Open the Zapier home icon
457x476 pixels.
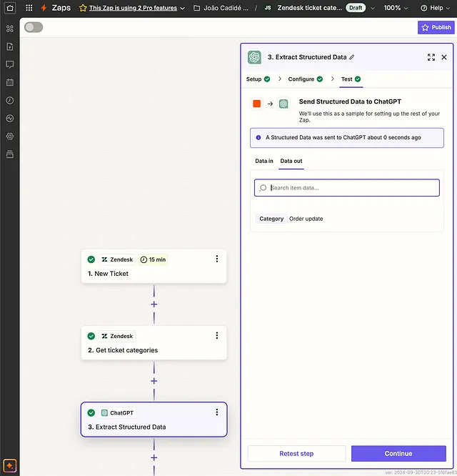[x=10, y=8]
